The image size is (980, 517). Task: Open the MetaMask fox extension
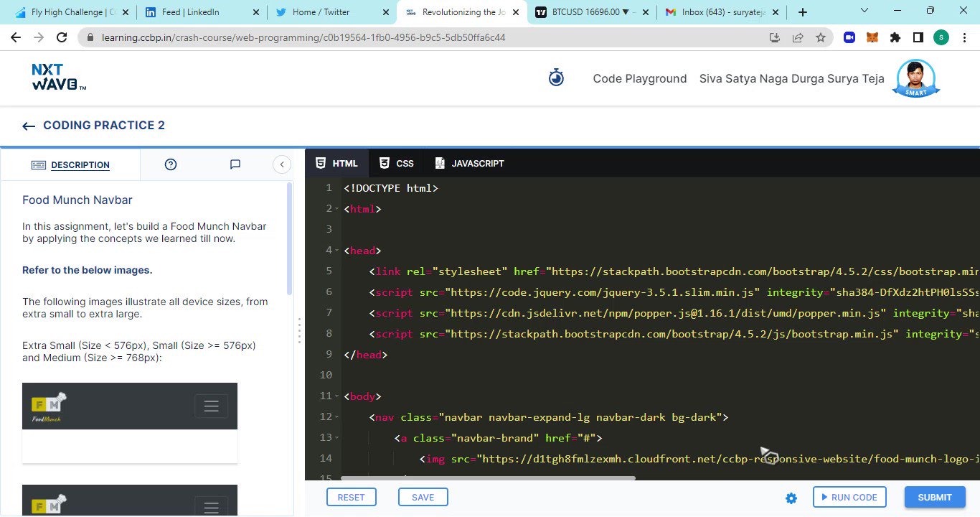[872, 37]
